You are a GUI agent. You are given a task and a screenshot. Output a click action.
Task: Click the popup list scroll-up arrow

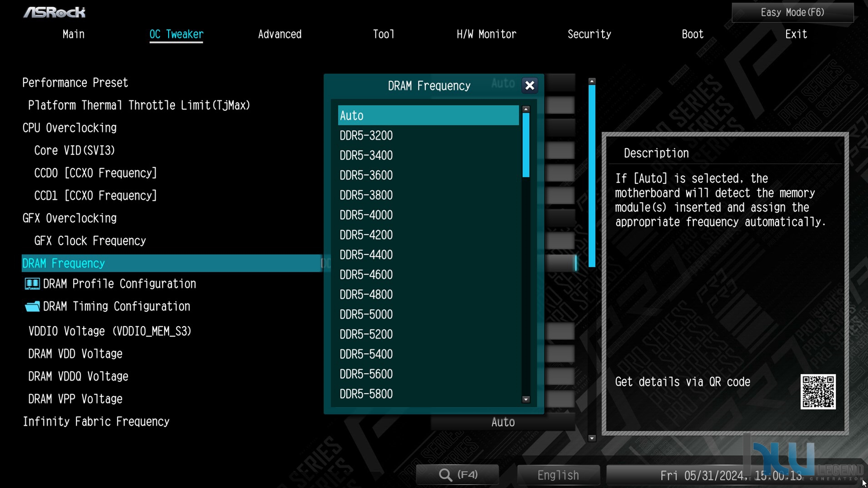[x=526, y=109]
